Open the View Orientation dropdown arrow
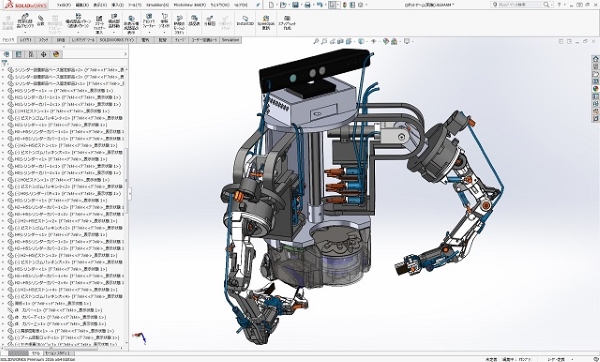 (354, 41)
